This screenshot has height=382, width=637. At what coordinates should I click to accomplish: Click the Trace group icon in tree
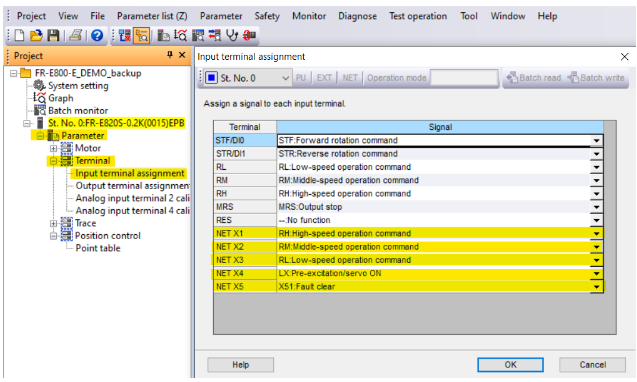pyautogui.click(x=66, y=223)
